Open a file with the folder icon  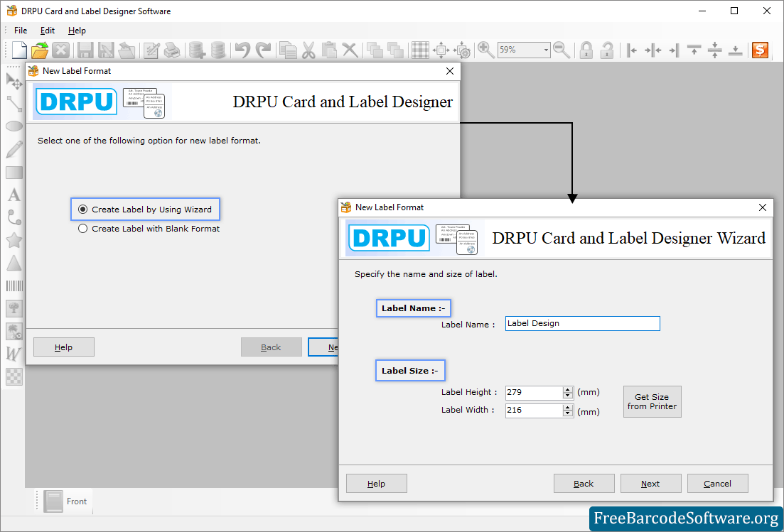[40, 50]
